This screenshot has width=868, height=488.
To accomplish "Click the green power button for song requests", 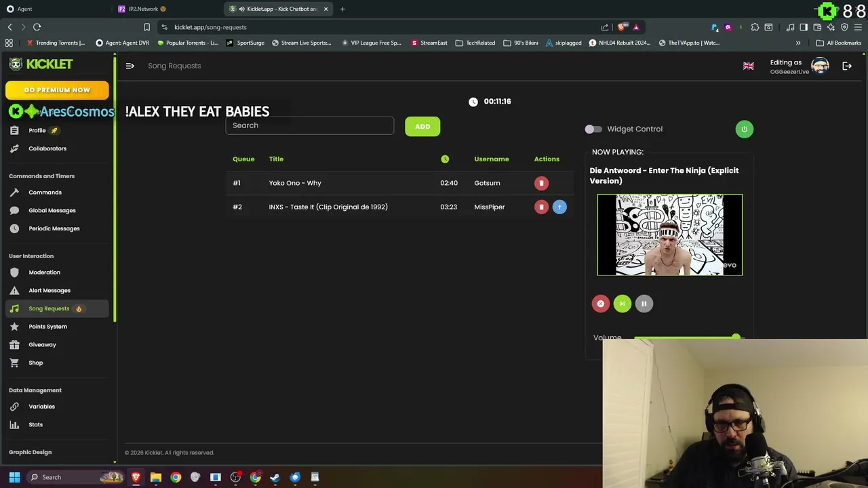I will [x=744, y=129].
